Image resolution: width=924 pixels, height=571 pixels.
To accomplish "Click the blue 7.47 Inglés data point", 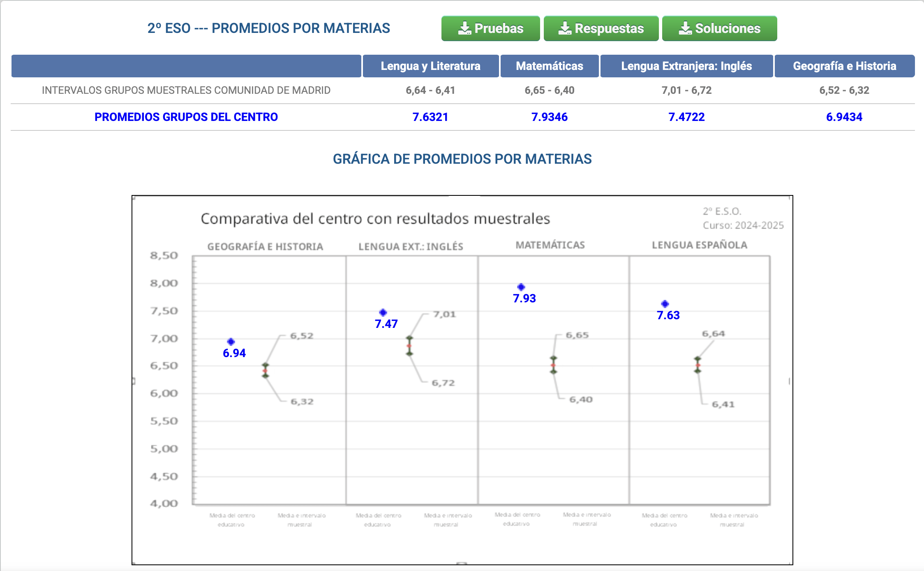I will click(x=383, y=313).
